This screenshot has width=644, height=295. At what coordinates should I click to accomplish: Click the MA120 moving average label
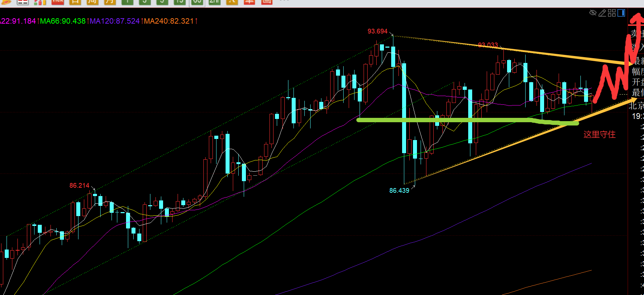[114, 21]
